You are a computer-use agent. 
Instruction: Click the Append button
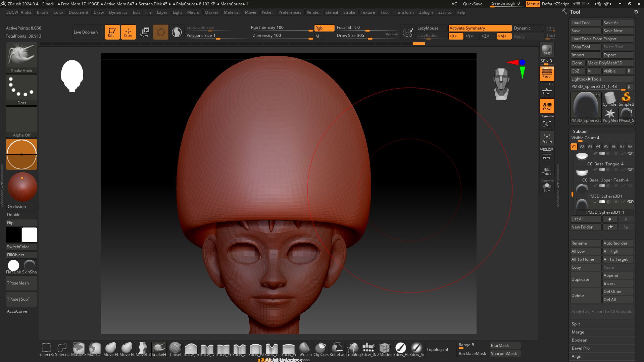pyautogui.click(x=618, y=275)
